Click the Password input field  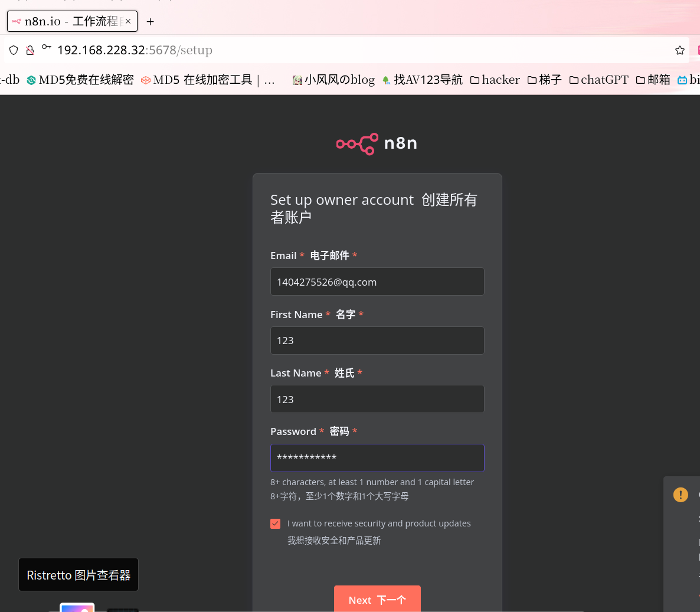click(377, 458)
